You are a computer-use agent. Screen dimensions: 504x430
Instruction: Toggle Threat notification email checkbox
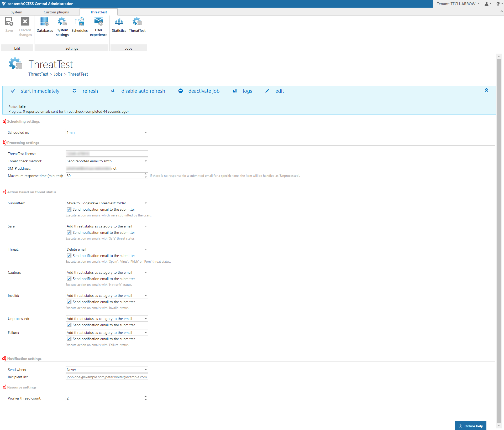pyautogui.click(x=69, y=256)
